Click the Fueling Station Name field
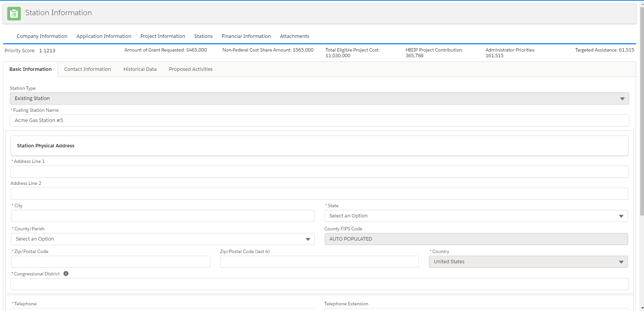This screenshot has width=644, height=311. coord(319,120)
